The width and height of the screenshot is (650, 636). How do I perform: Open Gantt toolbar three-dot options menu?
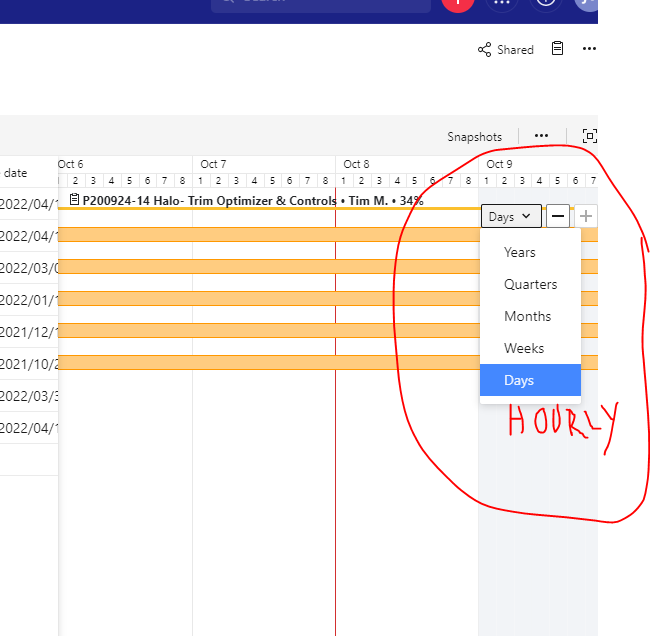coord(541,136)
